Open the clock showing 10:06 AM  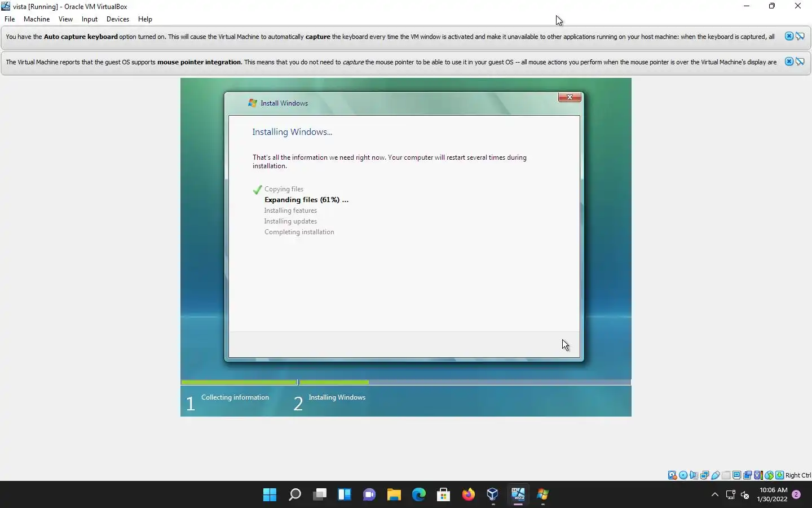[x=773, y=494]
